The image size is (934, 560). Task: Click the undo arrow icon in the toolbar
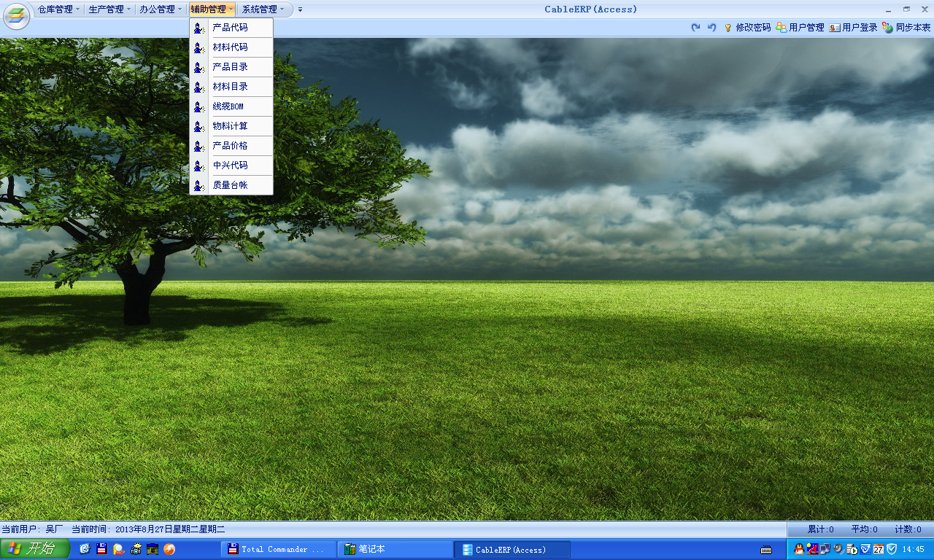click(711, 28)
